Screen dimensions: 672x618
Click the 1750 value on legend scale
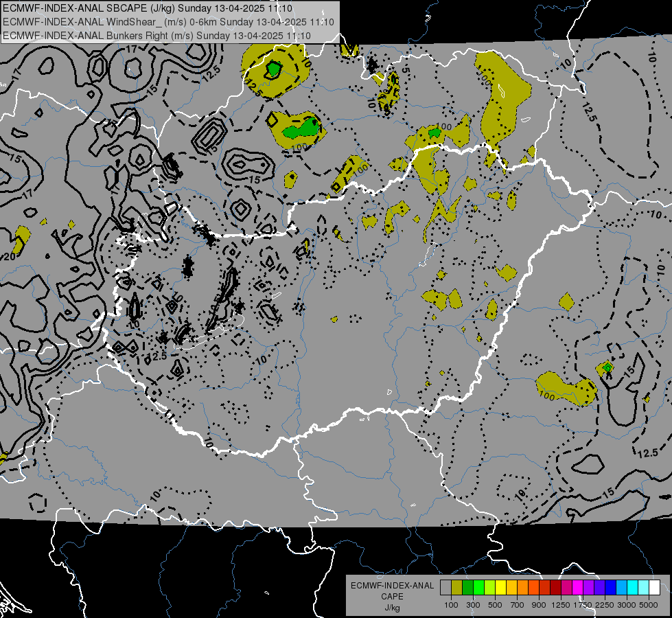point(583,605)
